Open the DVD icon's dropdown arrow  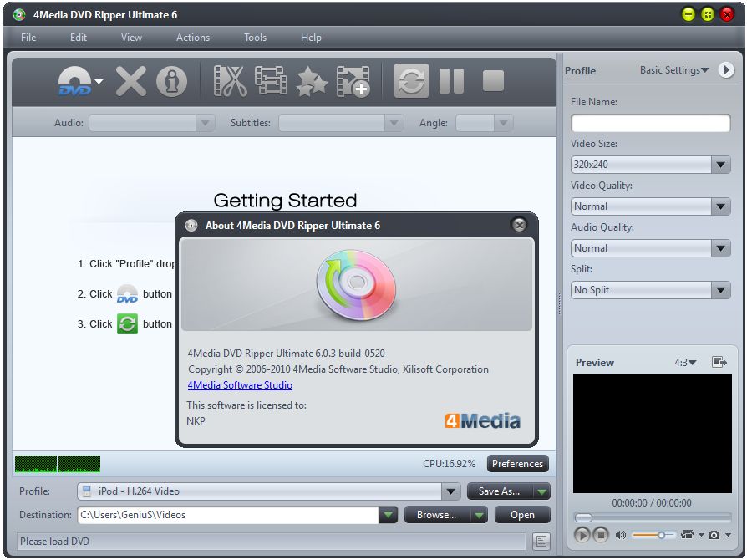click(x=99, y=82)
